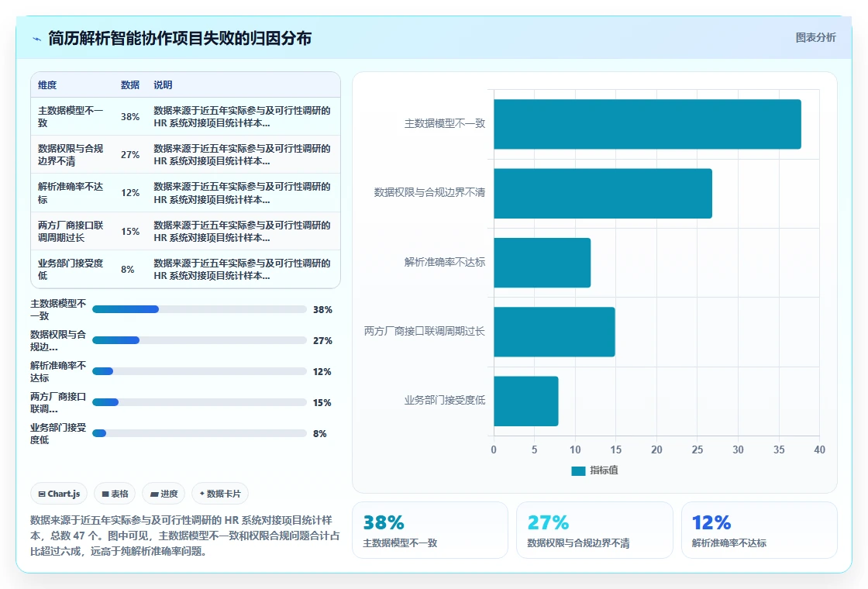The image size is (868, 589).
Task: Click the description cell in the 主数据模型不一致 table row
Action: point(242,117)
